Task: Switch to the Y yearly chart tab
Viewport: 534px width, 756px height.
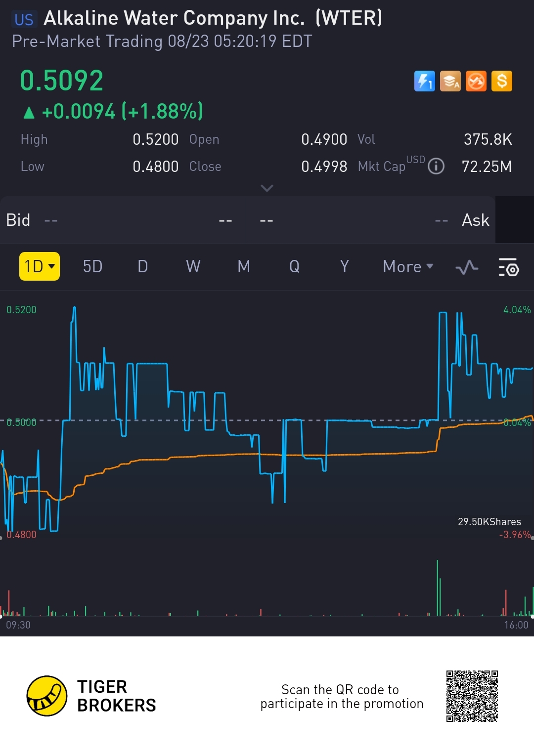Action: pos(345,267)
